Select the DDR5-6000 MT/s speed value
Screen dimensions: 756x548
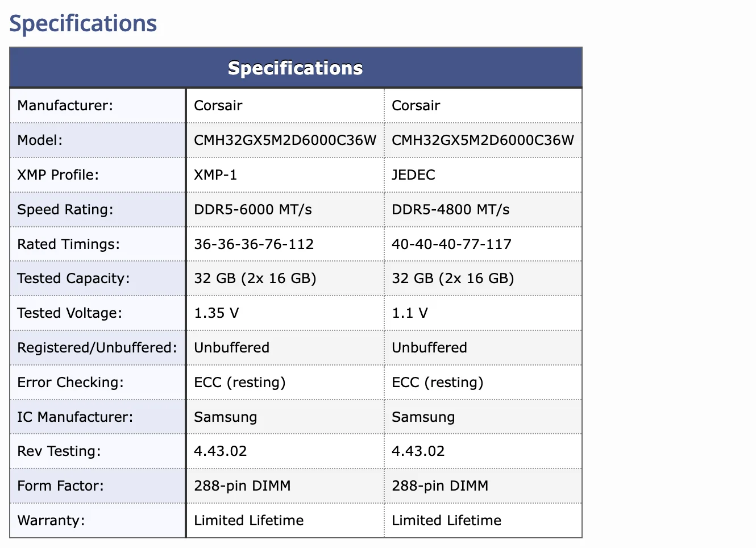pos(253,210)
